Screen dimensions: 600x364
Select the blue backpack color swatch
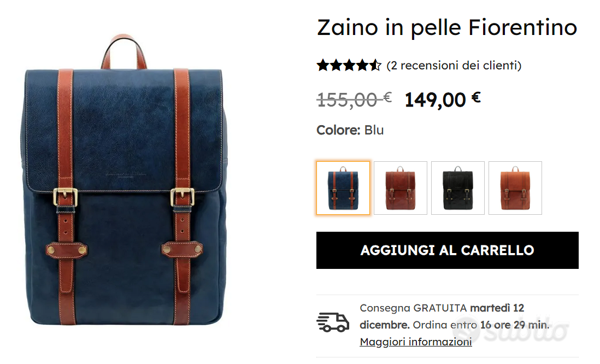click(x=343, y=188)
